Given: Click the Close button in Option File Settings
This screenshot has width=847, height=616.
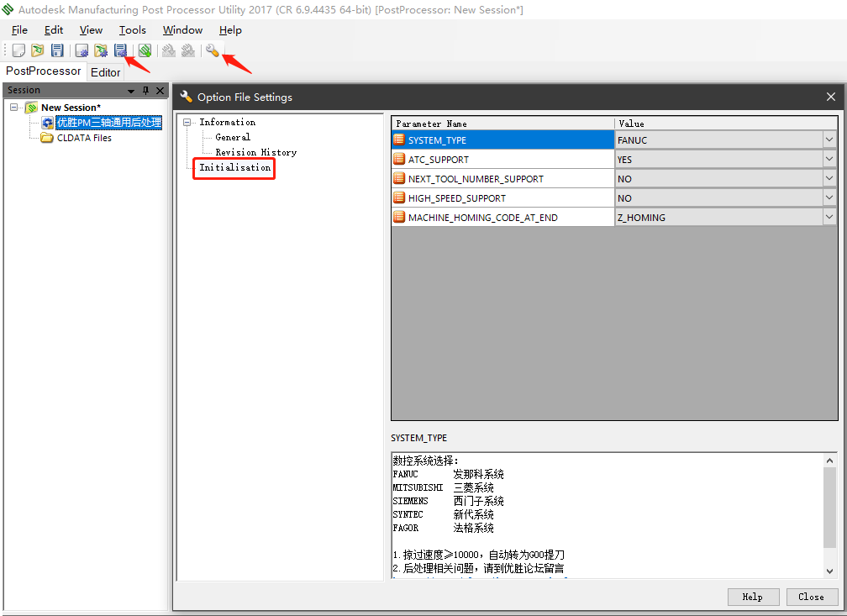Looking at the screenshot, I should pyautogui.click(x=812, y=597).
